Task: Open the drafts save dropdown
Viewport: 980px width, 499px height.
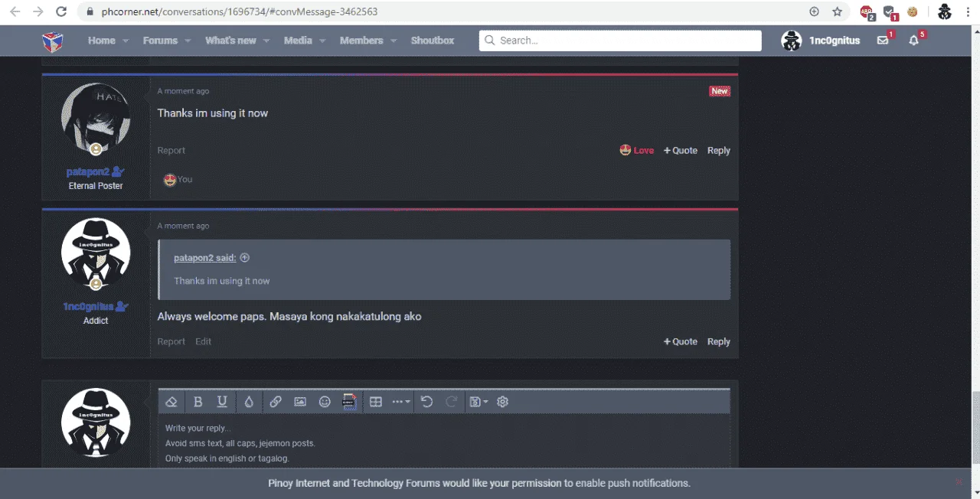Action: 479,402
